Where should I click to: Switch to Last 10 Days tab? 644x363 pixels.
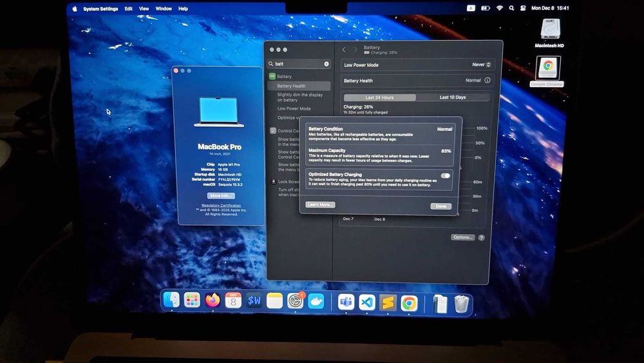point(453,97)
